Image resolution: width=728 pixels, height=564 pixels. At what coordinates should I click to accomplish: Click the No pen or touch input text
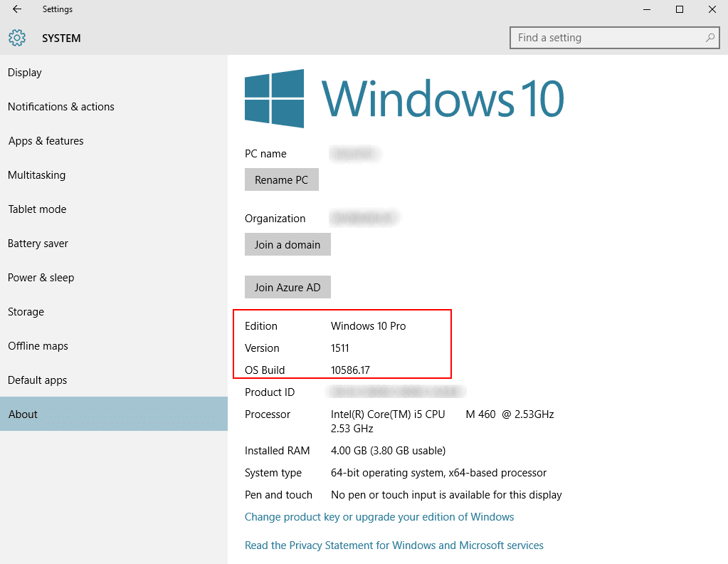click(x=446, y=495)
